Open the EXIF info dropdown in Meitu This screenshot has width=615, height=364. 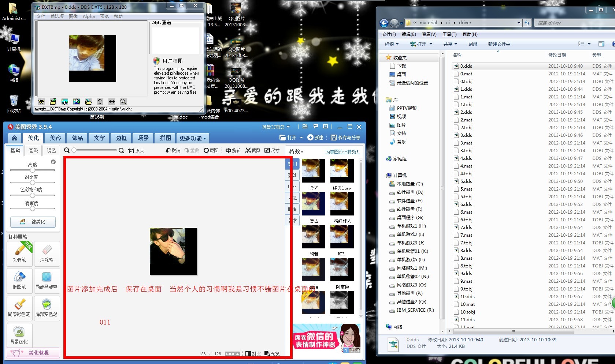(232, 354)
